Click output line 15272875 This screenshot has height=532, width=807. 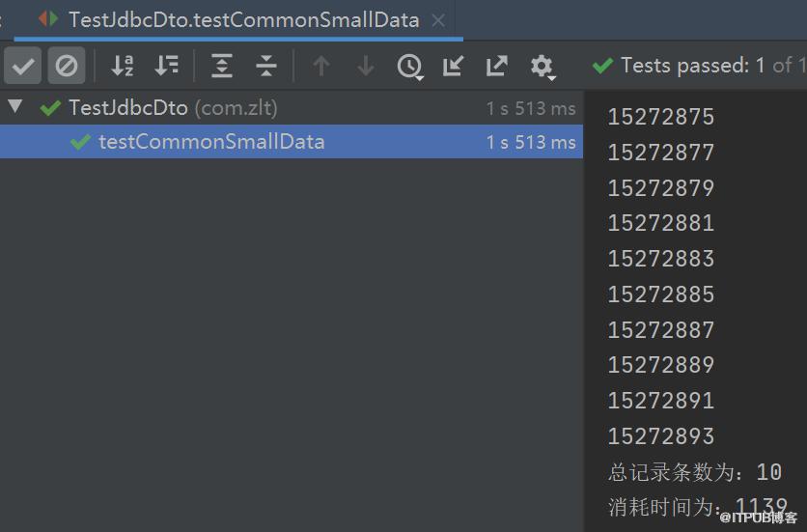[661, 117]
